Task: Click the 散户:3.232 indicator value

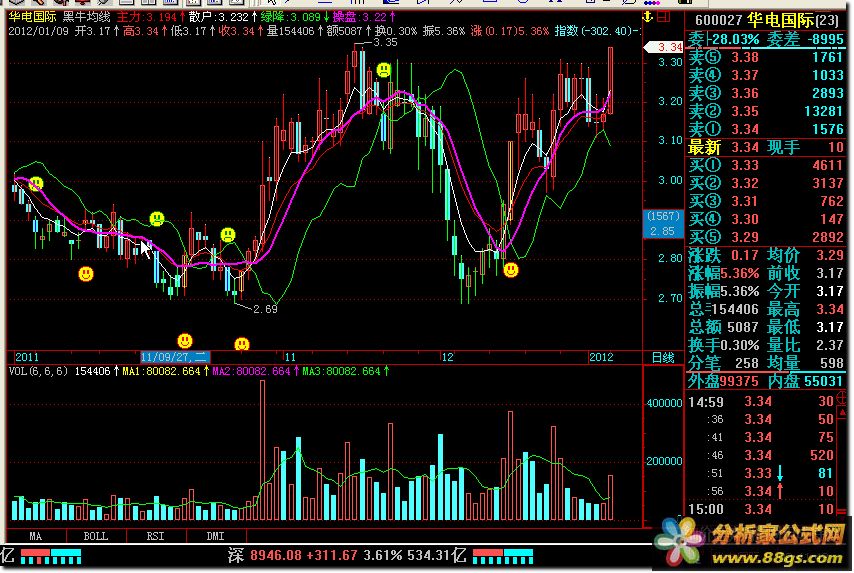Action: 218,17
